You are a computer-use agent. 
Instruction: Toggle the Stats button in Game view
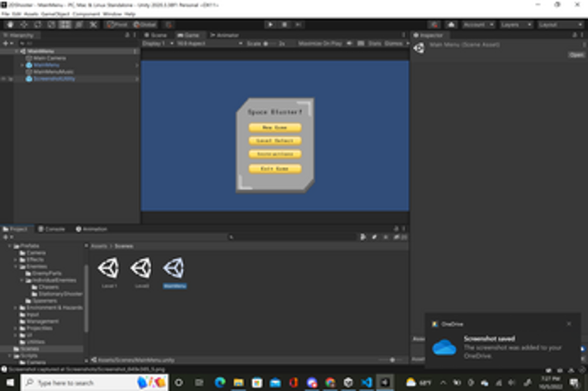(374, 44)
